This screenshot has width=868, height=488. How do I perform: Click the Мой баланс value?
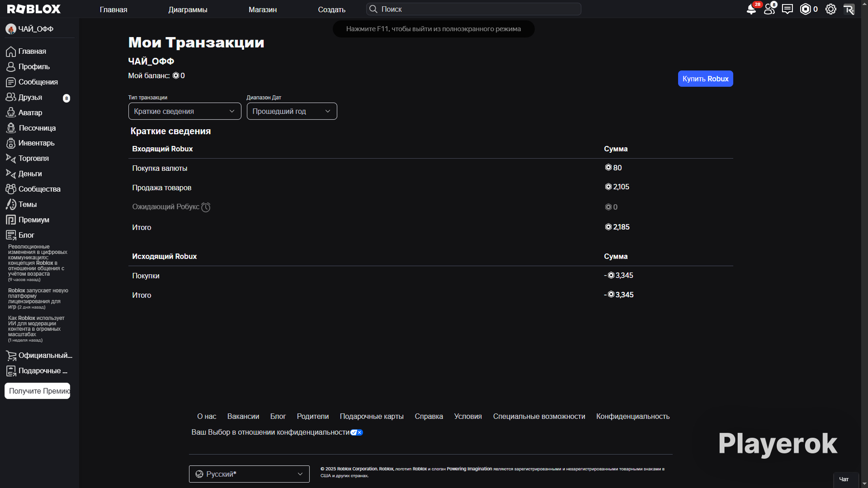(179, 76)
